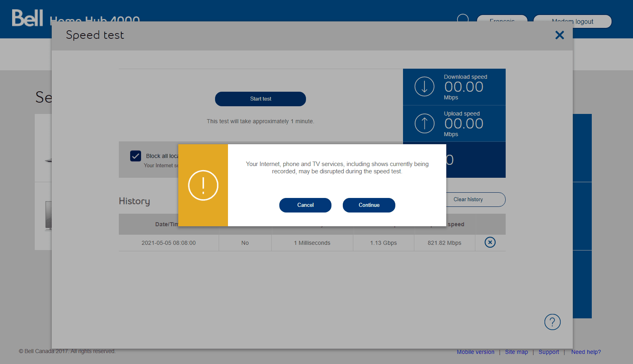
Task: Delete the 2021-05-05 speed test entry
Action: click(x=490, y=242)
